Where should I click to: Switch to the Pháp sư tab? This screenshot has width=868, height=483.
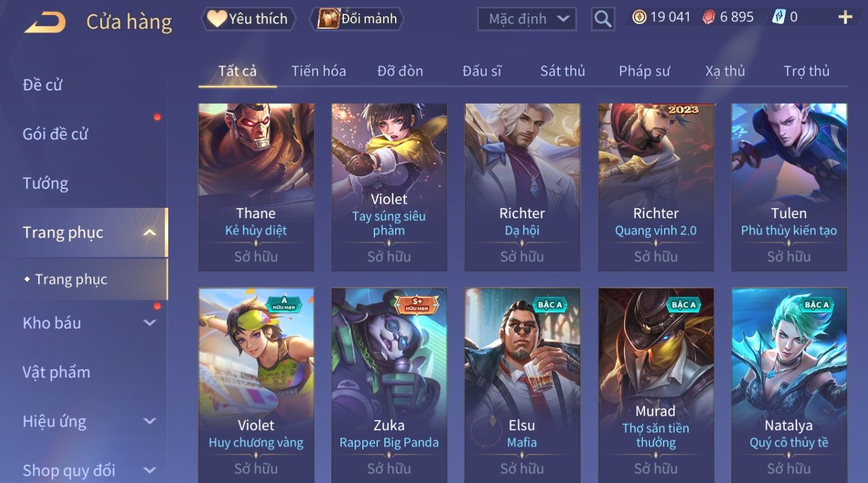[x=645, y=71]
